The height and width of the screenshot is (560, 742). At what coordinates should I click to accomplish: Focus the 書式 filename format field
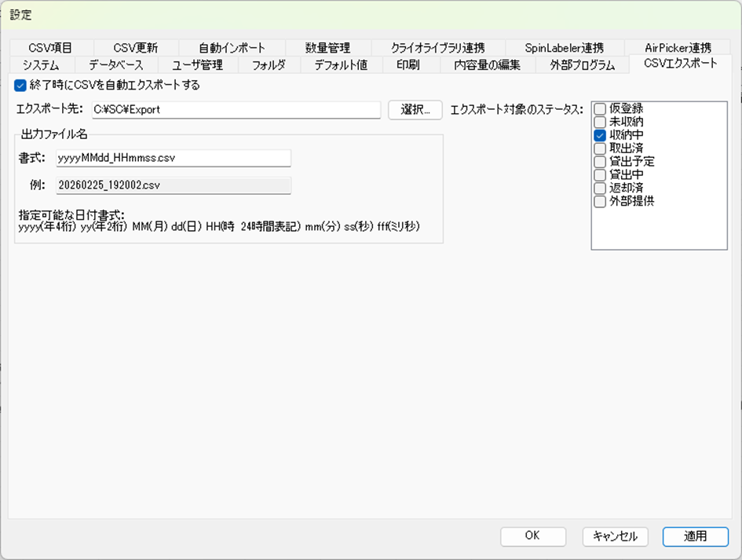(x=173, y=158)
